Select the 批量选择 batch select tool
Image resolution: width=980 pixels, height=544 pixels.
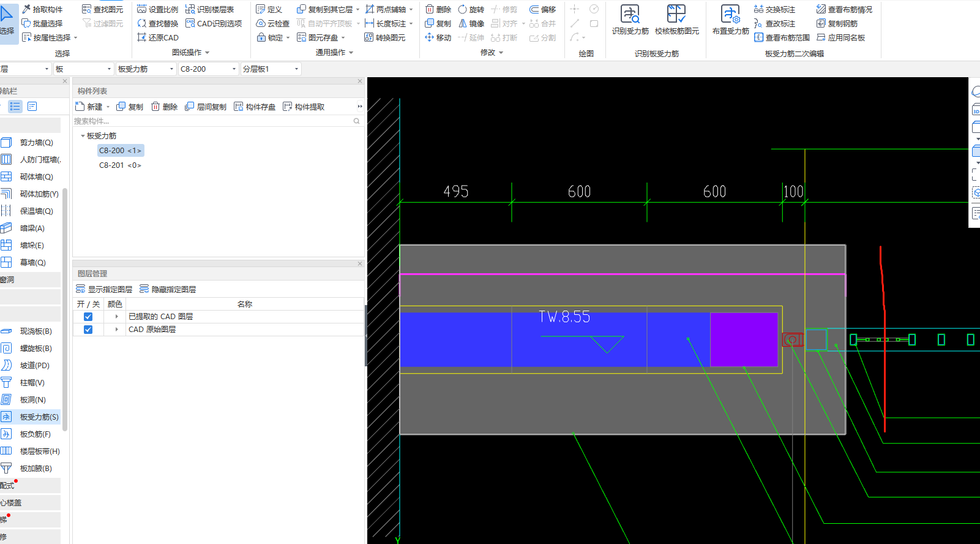click(x=42, y=23)
